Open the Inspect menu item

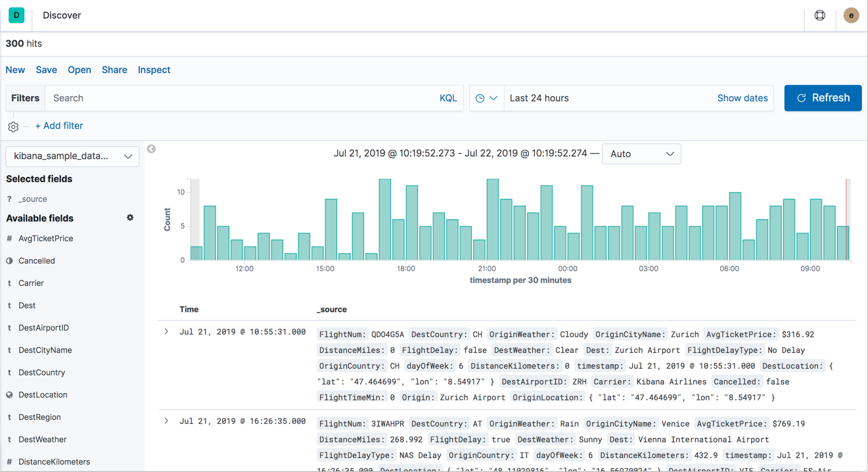coord(154,70)
